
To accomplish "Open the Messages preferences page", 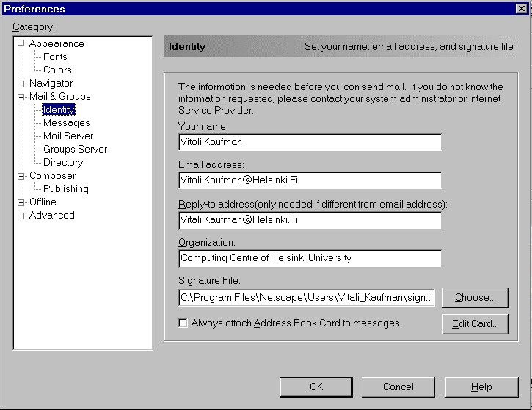I will (x=66, y=123).
